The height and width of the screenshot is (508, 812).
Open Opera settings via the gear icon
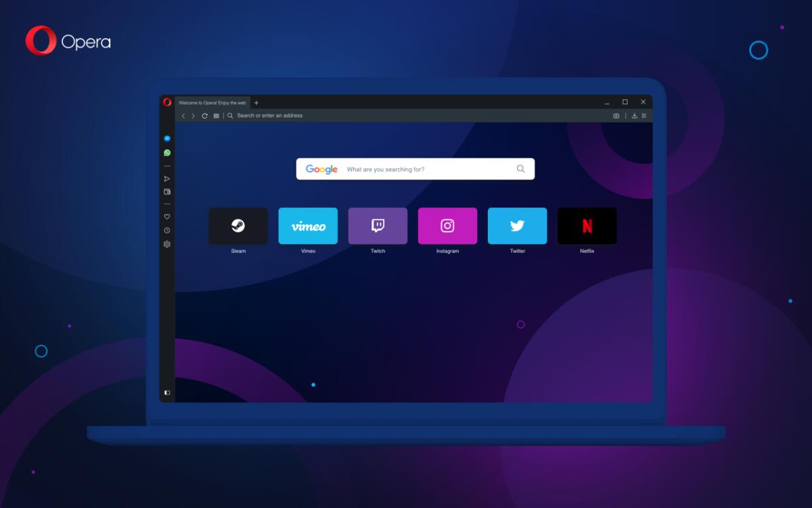[166, 244]
